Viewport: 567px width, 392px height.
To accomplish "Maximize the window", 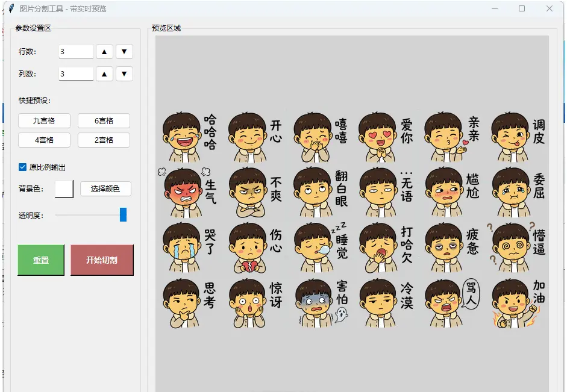I will point(522,8).
